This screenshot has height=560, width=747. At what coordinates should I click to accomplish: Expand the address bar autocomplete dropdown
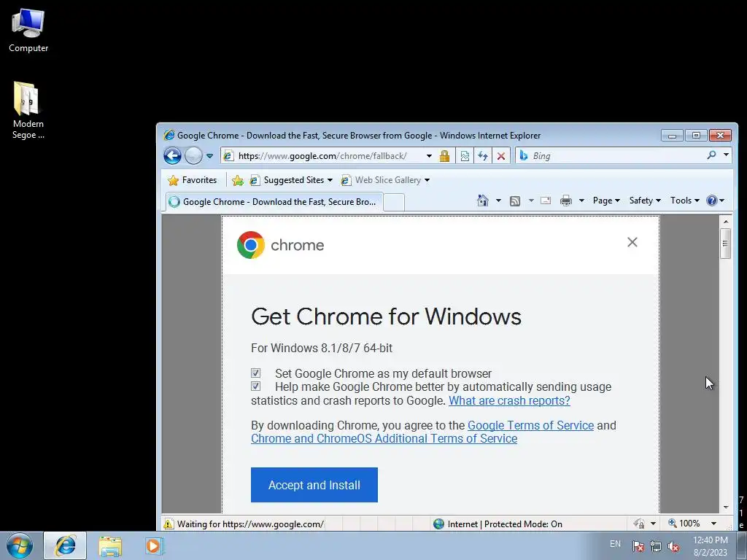coord(429,156)
